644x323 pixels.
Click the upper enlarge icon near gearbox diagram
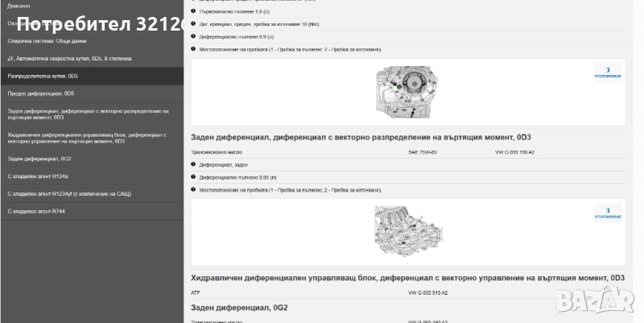608,72
